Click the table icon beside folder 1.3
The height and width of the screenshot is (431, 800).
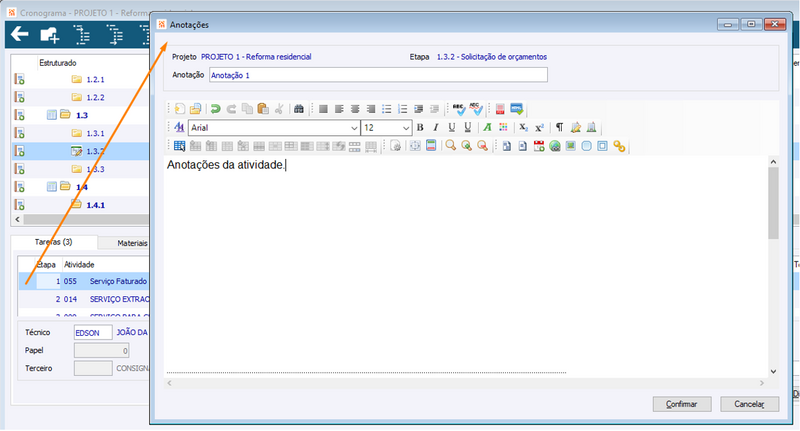point(52,115)
